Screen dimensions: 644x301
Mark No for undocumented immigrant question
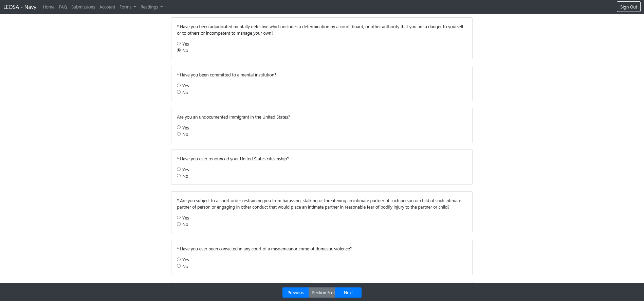click(x=179, y=134)
